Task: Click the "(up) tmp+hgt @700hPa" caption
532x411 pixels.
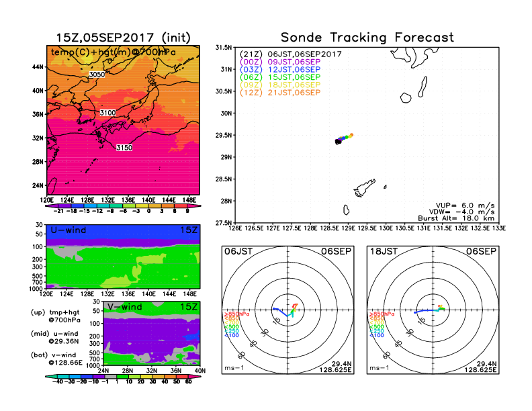Action: pyautogui.click(x=56, y=316)
